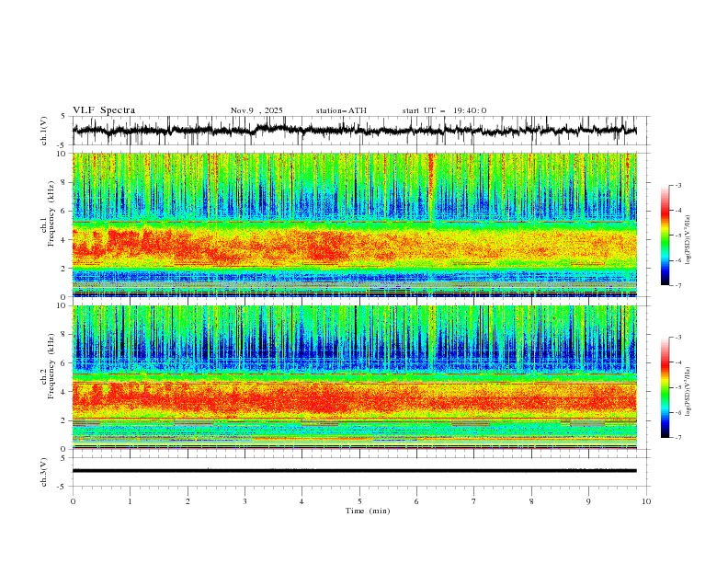Click the "-4" label on lower colorbar

[678, 362]
